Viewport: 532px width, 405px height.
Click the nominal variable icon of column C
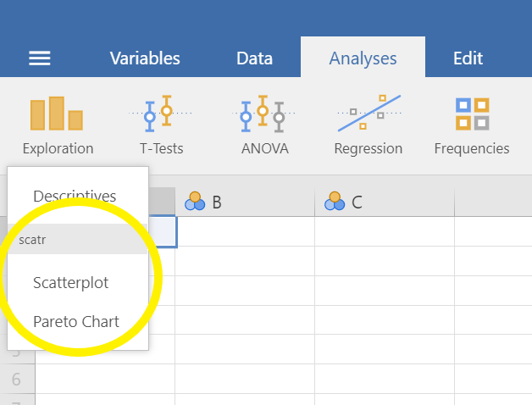click(335, 202)
